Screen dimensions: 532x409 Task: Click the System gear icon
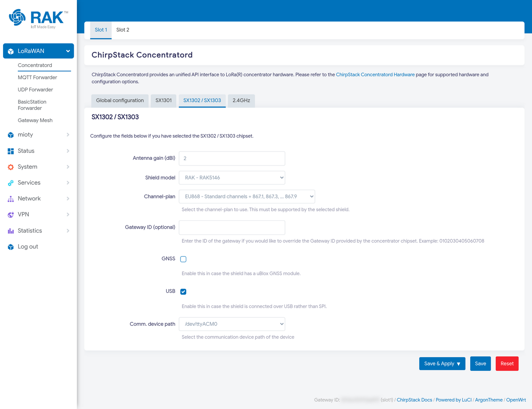11,167
